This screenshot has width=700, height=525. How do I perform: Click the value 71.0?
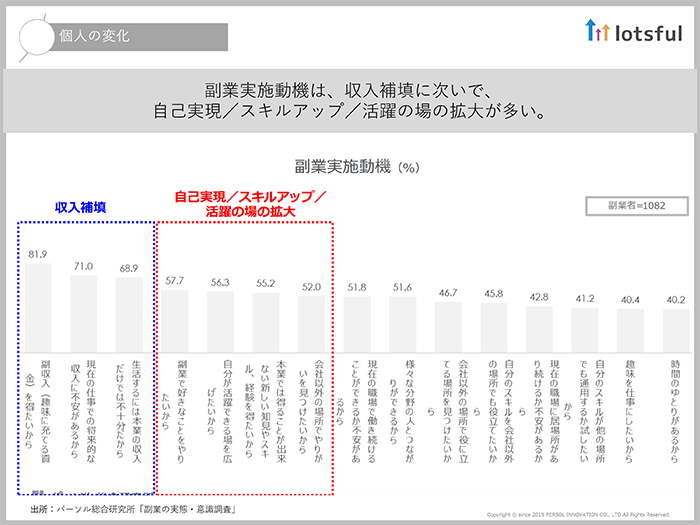click(83, 267)
